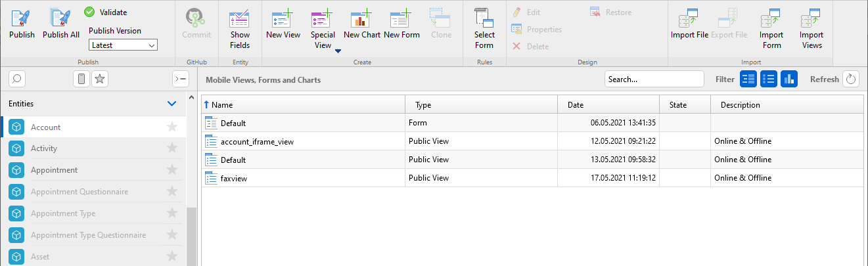Select the Appointment entity
The width and height of the screenshot is (868, 266).
(x=54, y=170)
